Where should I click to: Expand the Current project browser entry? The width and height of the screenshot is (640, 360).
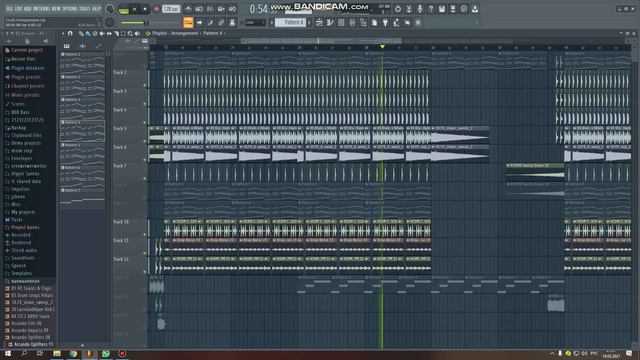[27, 50]
